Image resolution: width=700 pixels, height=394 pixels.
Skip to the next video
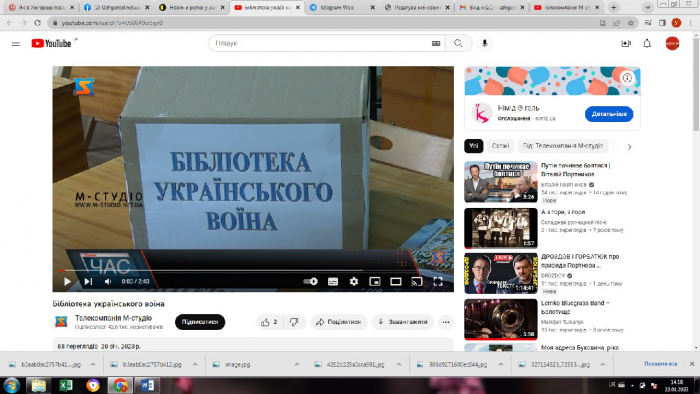88,282
